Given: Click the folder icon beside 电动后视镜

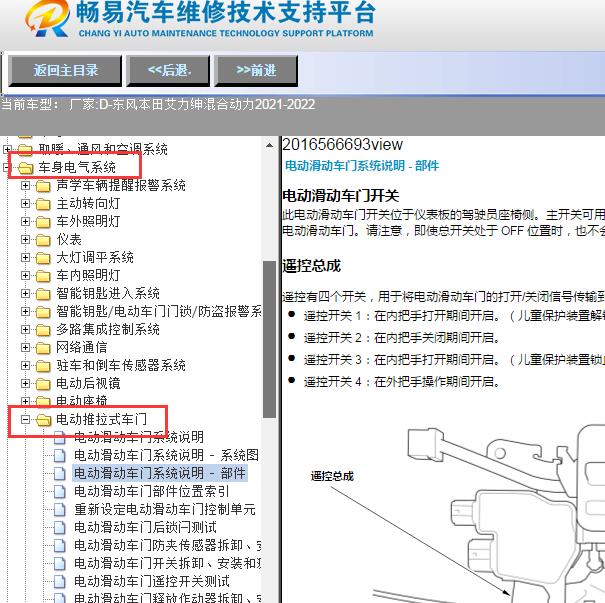Looking at the screenshot, I should (x=43, y=384).
